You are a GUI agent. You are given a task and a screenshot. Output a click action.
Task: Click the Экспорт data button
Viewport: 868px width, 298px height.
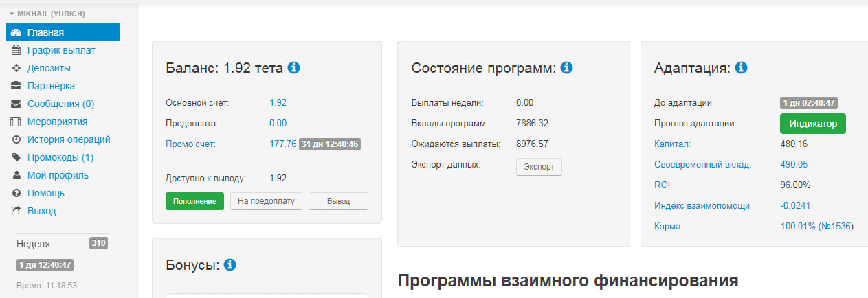tap(539, 167)
